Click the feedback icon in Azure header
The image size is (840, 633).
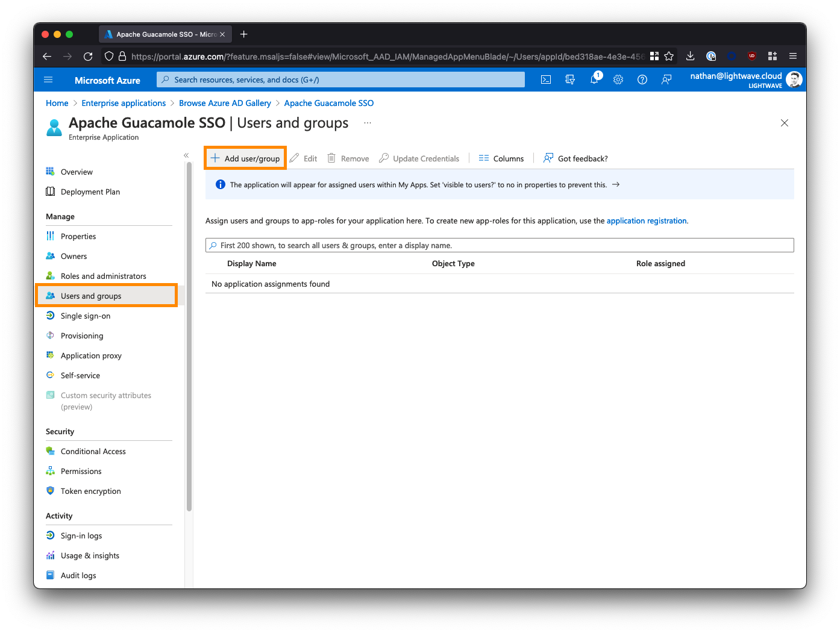[x=666, y=80]
